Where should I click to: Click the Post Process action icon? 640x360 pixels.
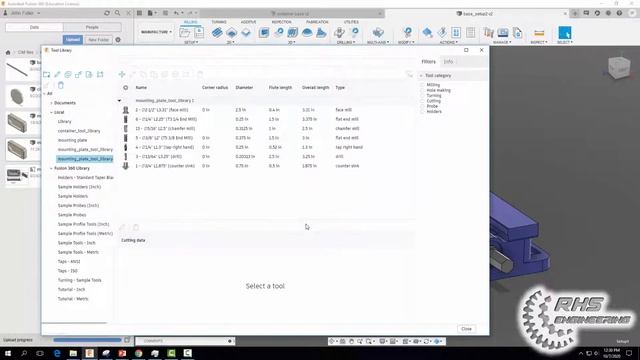click(456, 33)
